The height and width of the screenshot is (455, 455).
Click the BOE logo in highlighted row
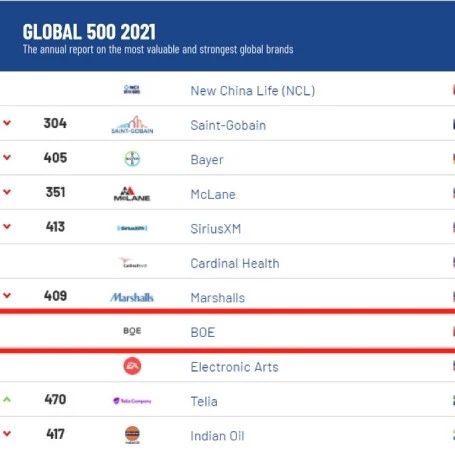(x=132, y=331)
